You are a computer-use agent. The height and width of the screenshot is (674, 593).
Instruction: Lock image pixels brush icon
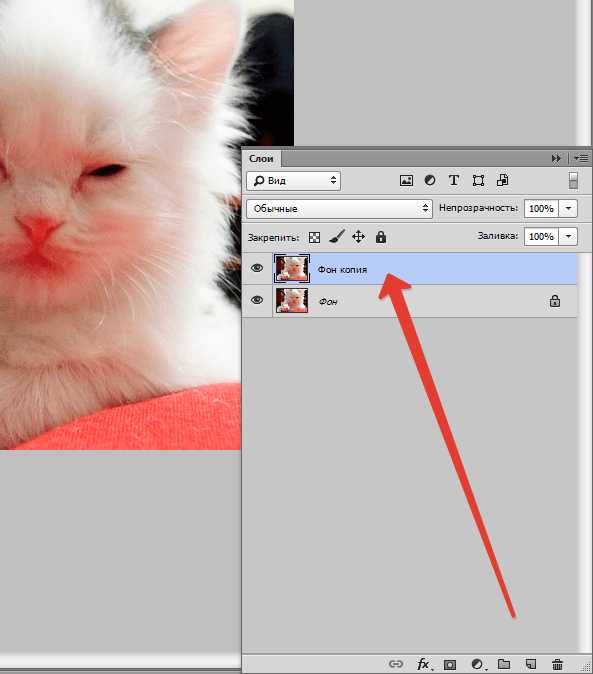pos(337,236)
